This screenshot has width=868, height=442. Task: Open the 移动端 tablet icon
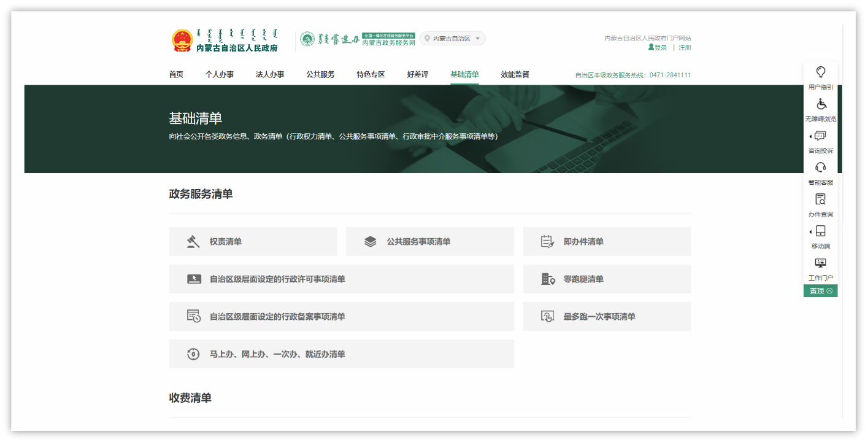click(x=821, y=231)
